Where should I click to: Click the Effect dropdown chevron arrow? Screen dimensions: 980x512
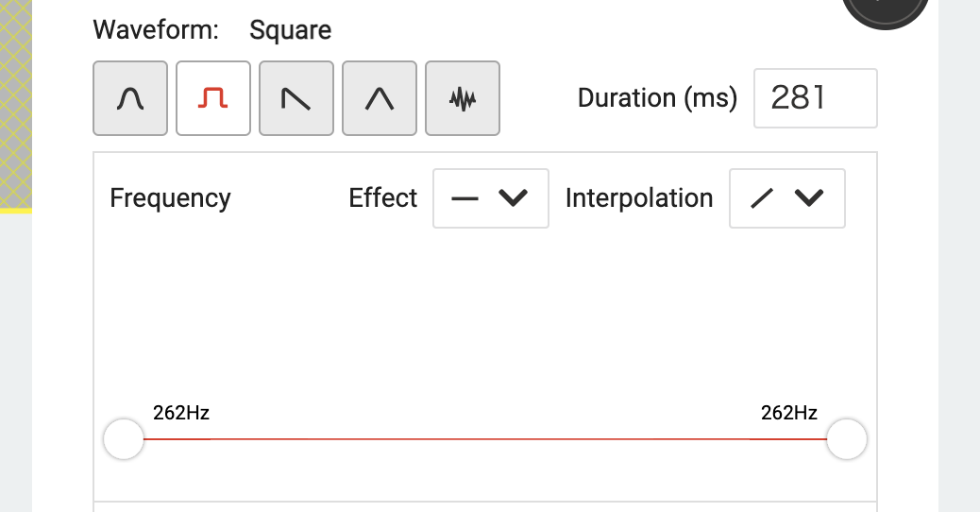click(x=513, y=198)
